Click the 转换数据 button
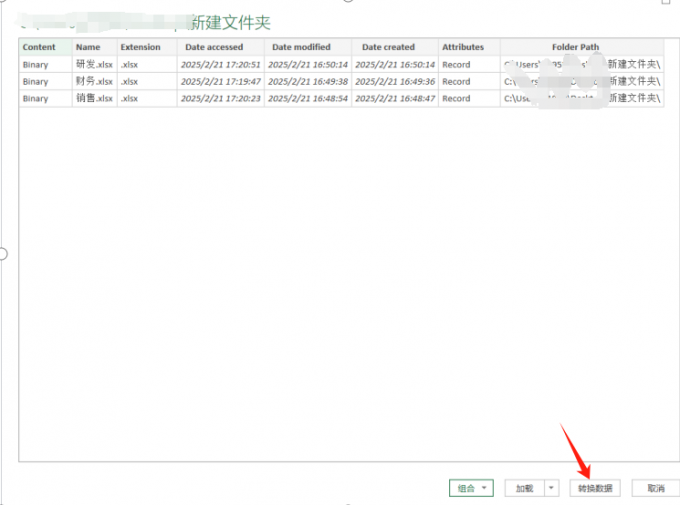 pyautogui.click(x=596, y=488)
